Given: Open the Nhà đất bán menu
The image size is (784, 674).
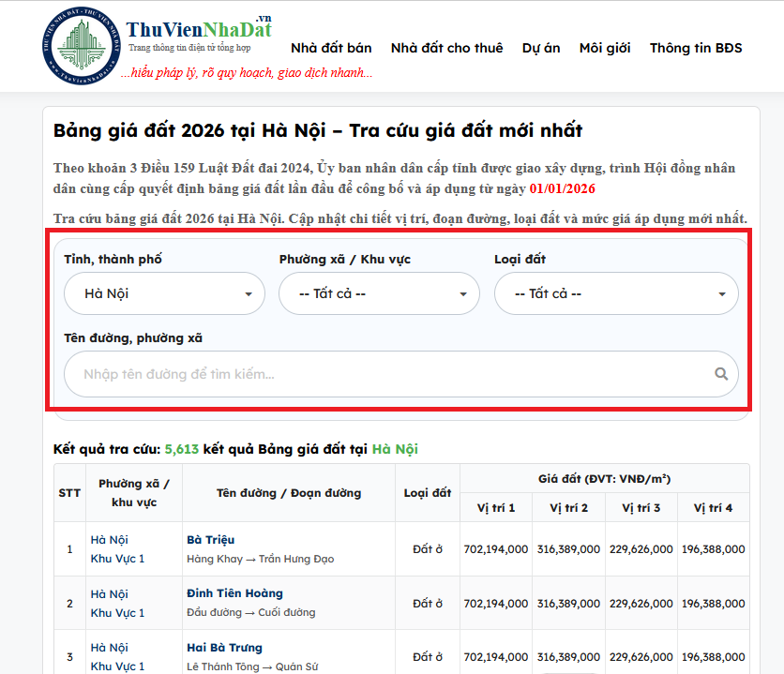Looking at the screenshot, I should point(331,48).
